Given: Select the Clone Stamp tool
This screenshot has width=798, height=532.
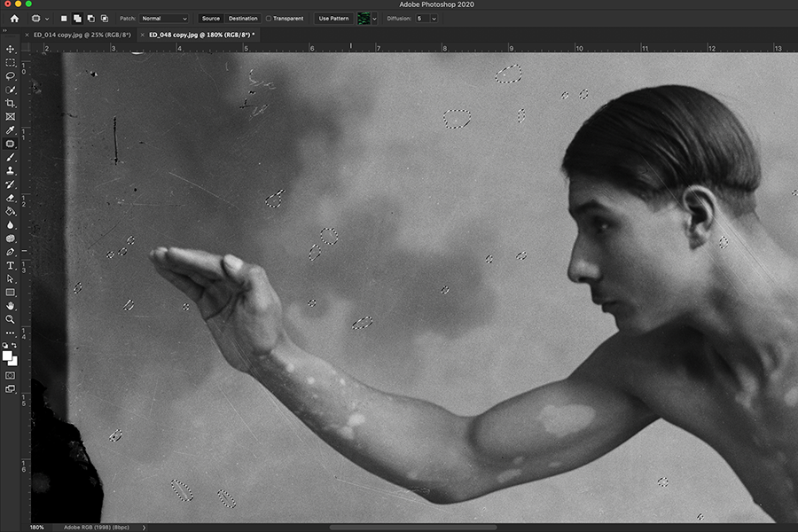Looking at the screenshot, I should coord(11,170).
